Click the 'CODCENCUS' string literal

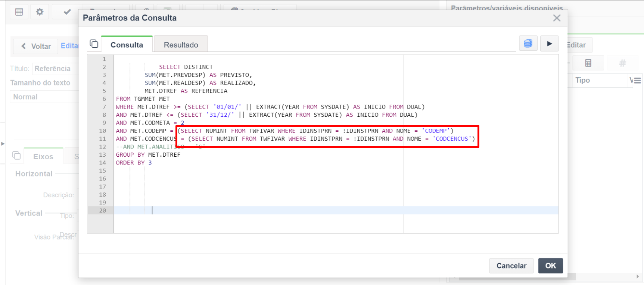pyautogui.click(x=452, y=139)
